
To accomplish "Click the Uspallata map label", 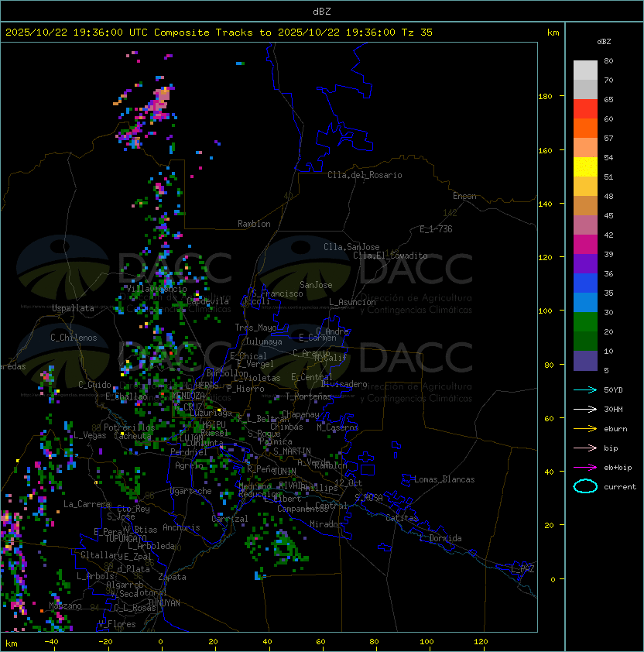I will pyautogui.click(x=73, y=308).
